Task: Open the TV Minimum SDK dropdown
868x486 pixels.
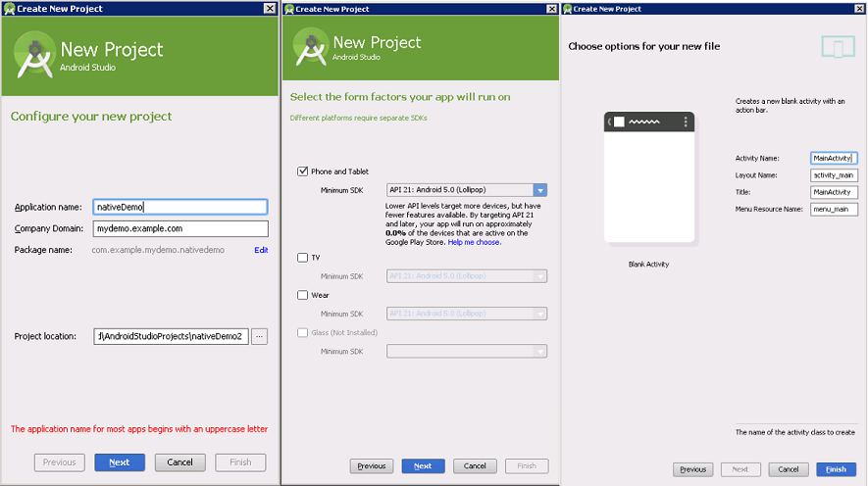Action: click(467, 276)
